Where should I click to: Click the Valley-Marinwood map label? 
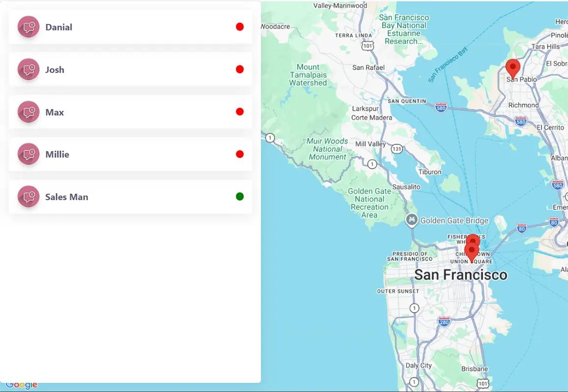340,5
